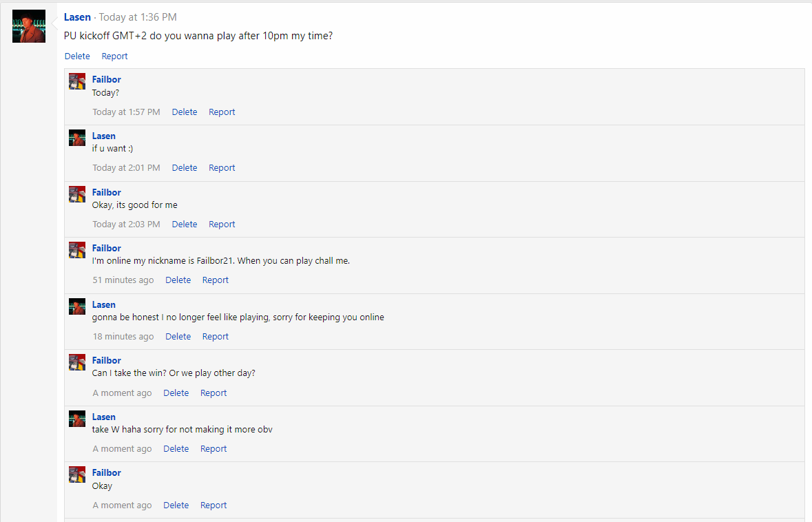This screenshot has height=522, width=812.
Task: Click Failbor's avatar beside the "I'm online" comment
Action: point(77,250)
